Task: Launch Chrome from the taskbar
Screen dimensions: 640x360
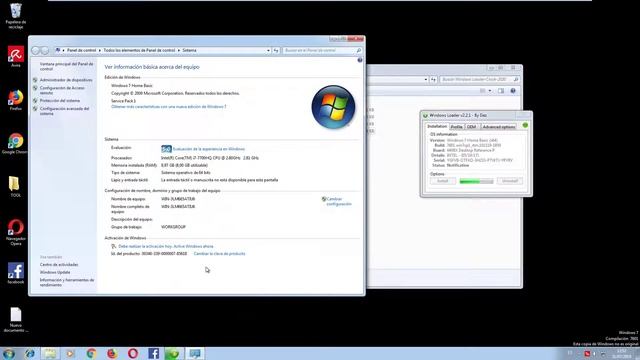Action: click(91, 353)
